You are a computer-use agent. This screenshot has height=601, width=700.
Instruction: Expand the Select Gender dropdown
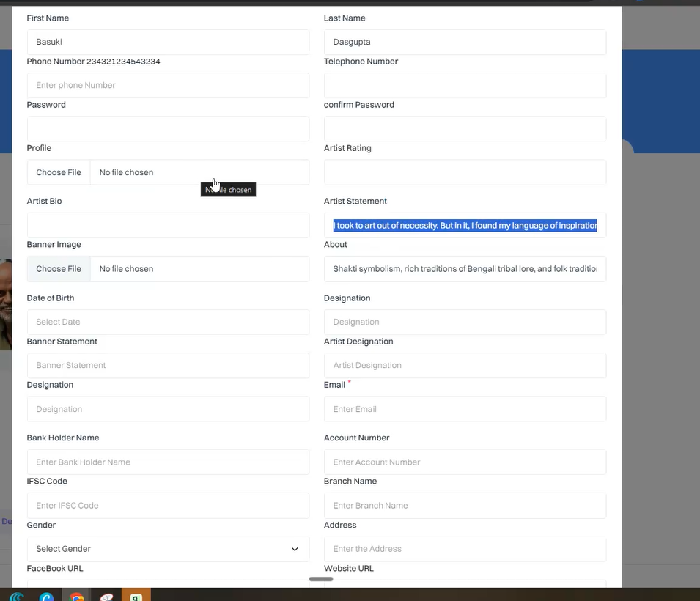tap(168, 549)
